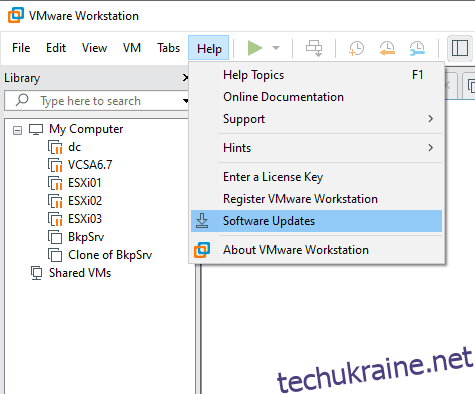
Task: Click the suspended VM icon beside ESXi02
Action: click(x=55, y=201)
